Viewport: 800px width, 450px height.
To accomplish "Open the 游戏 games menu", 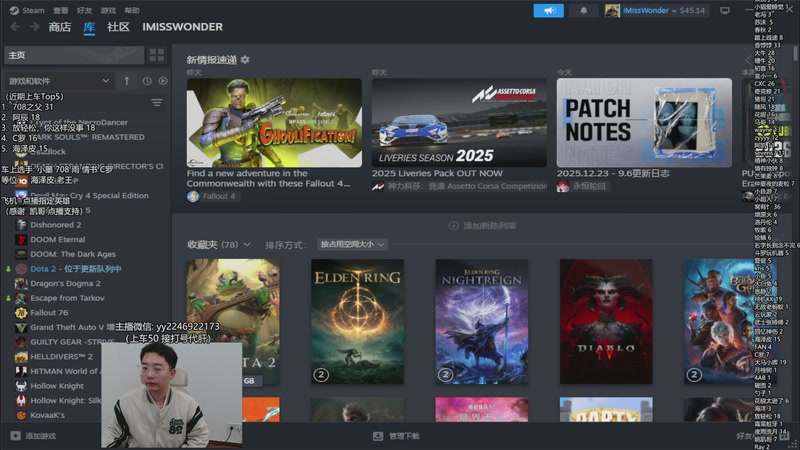I will click(x=108, y=10).
